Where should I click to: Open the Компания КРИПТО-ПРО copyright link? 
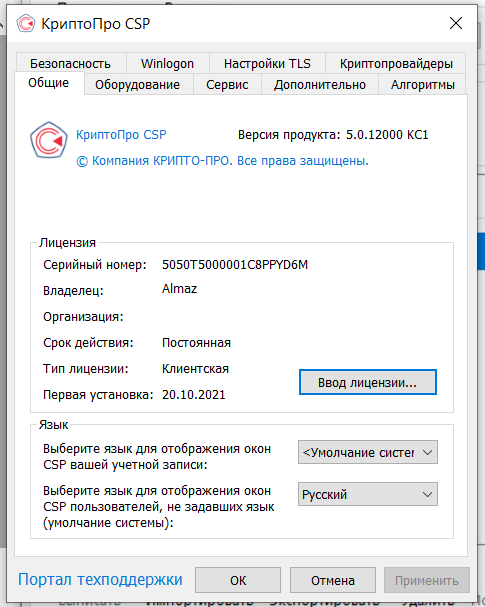223,161
